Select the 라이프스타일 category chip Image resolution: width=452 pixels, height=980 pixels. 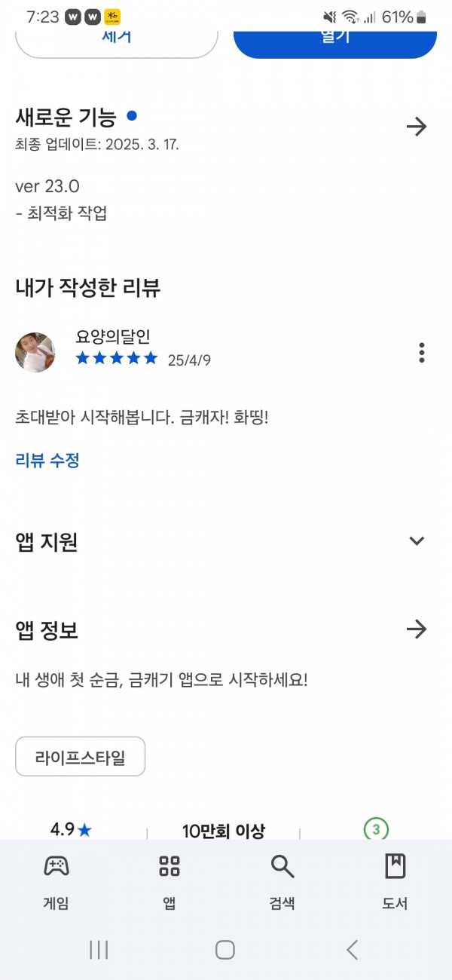[80, 756]
